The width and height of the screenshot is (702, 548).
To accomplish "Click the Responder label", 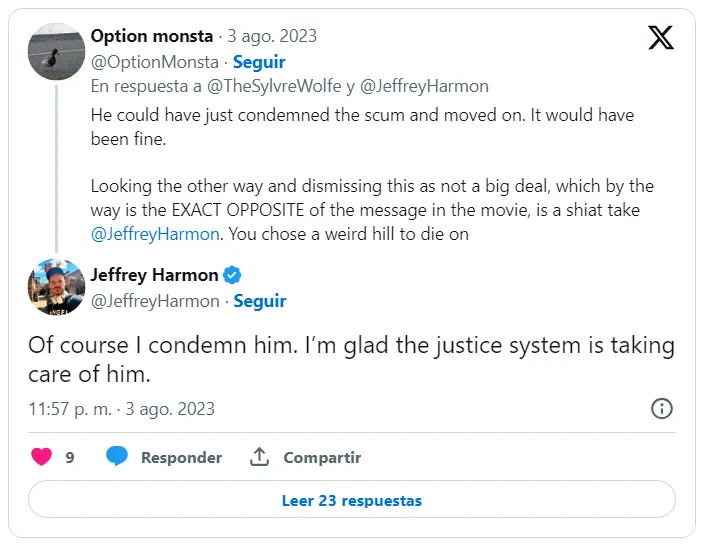I will (x=181, y=457).
